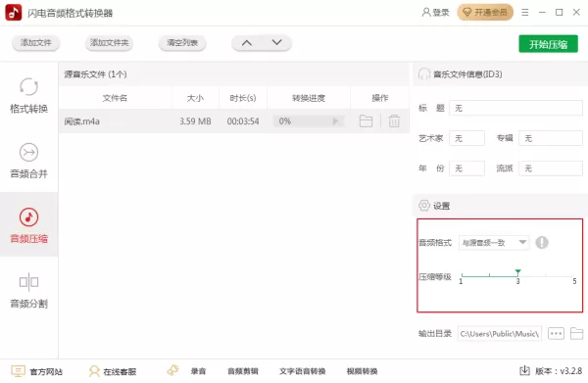
Task: Click the 开通会员 membership button
Action: pos(485,13)
